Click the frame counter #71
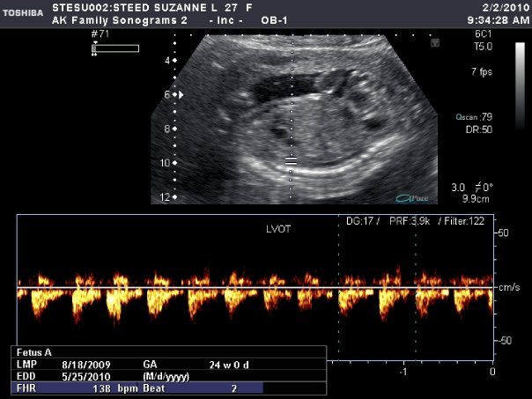The image size is (532, 399). (x=100, y=34)
